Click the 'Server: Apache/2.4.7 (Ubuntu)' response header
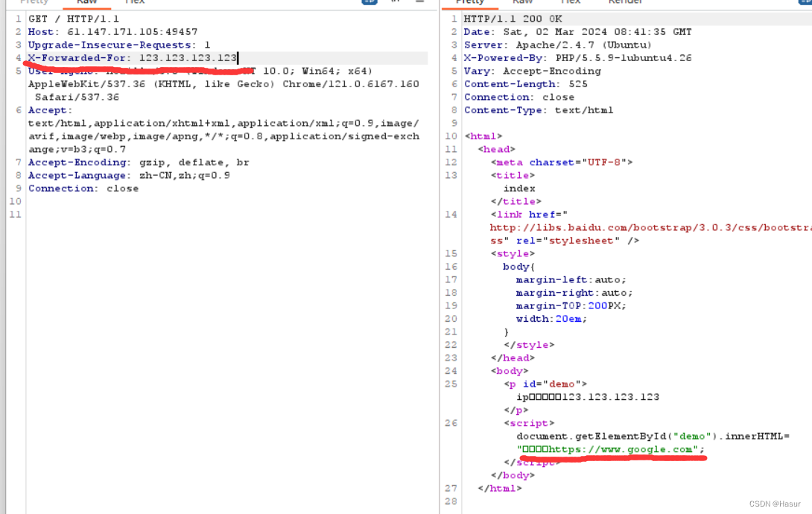 (x=558, y=45)
